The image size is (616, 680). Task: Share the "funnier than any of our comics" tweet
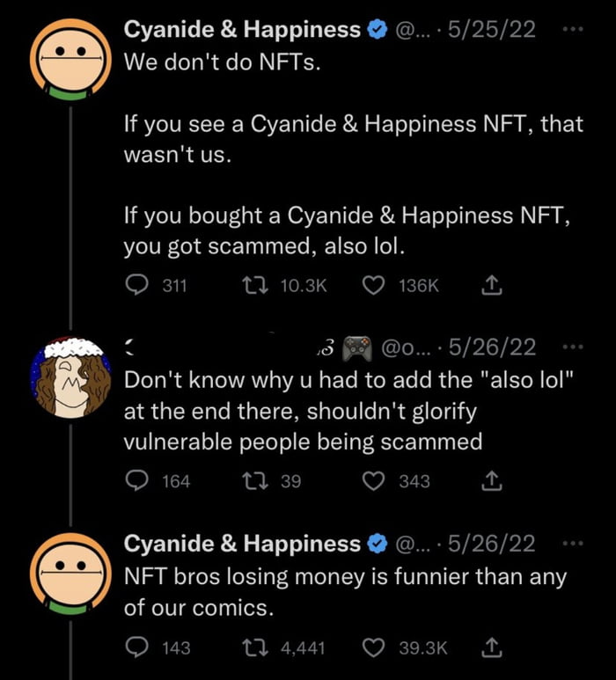(492, 647)
